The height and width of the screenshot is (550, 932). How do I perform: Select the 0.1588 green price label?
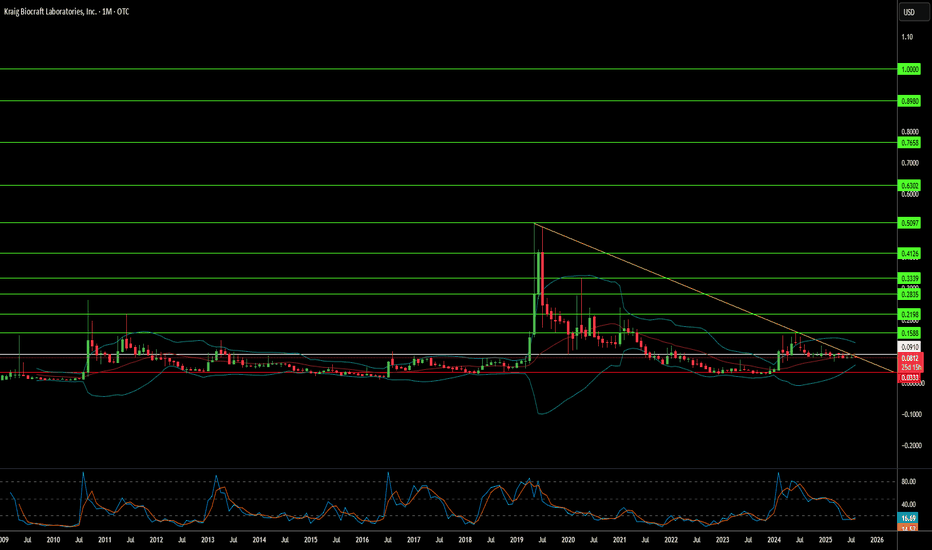point(909,333)
